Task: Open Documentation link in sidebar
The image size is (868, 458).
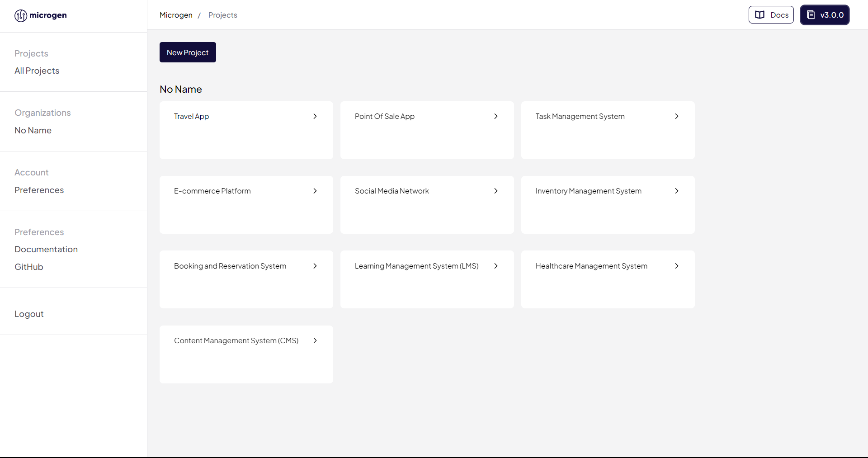Action: [x=46, y=249]
